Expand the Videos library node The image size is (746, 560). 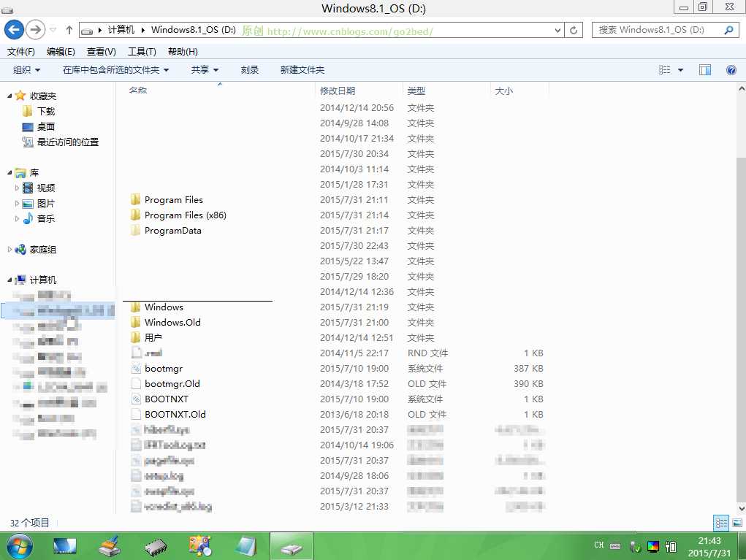(17, 188)
